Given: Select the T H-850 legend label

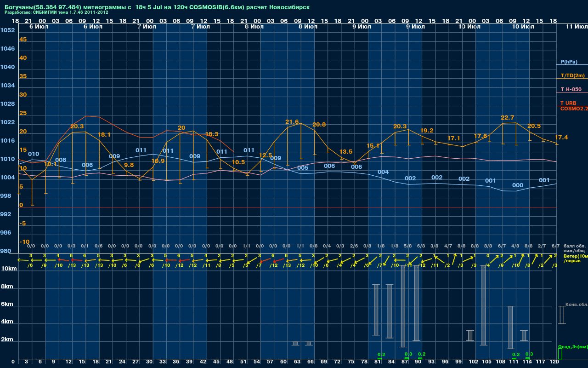Looking at the screenshot, I should coord(571,89).
